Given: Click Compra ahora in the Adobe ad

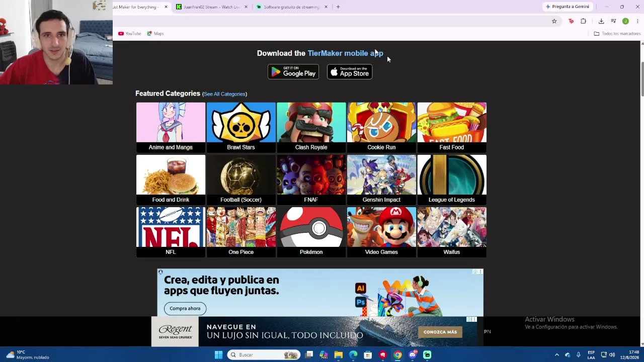Looking at the screenshot, I should (185, 308).
